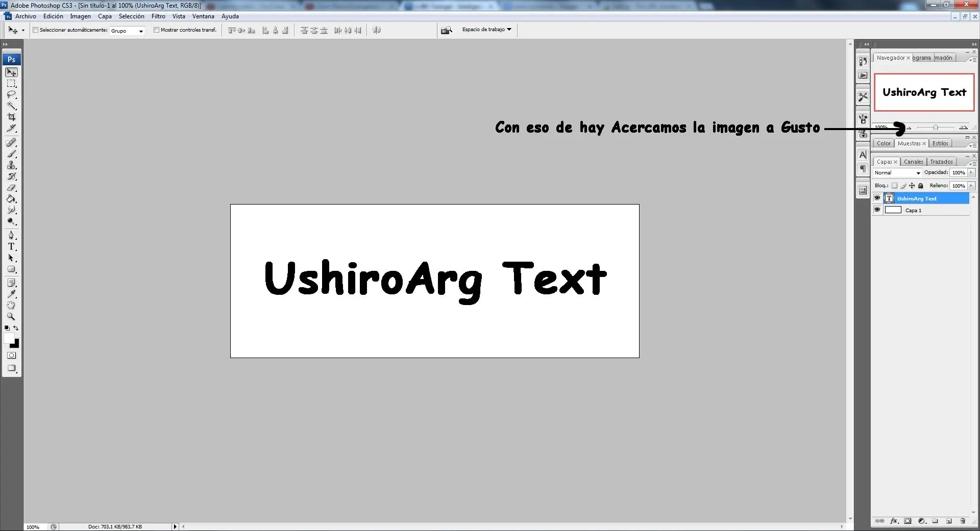This screenshot has height=531, width=980.
Task: Select the Healing Brush tool
Action: coord(11,142)
